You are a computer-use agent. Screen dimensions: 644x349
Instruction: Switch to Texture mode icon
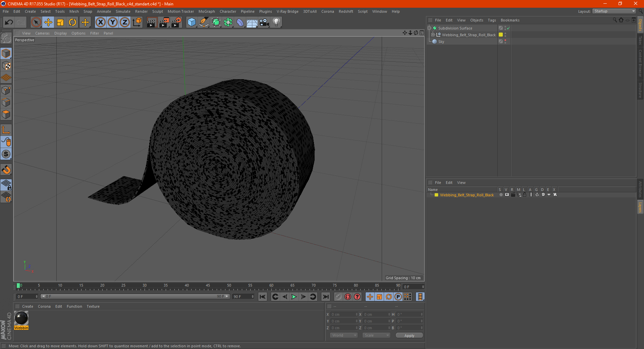coord(6,66)
